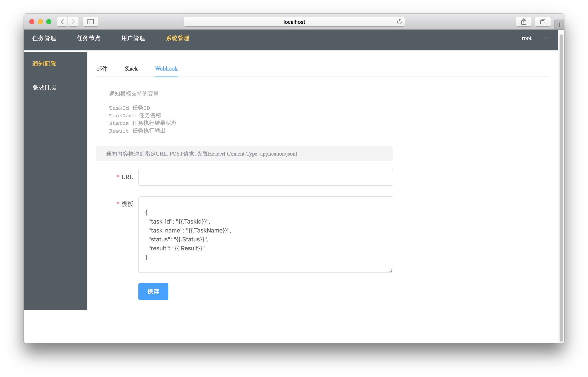
Task: Open the root account menu
Action: [x=526, y=38]
